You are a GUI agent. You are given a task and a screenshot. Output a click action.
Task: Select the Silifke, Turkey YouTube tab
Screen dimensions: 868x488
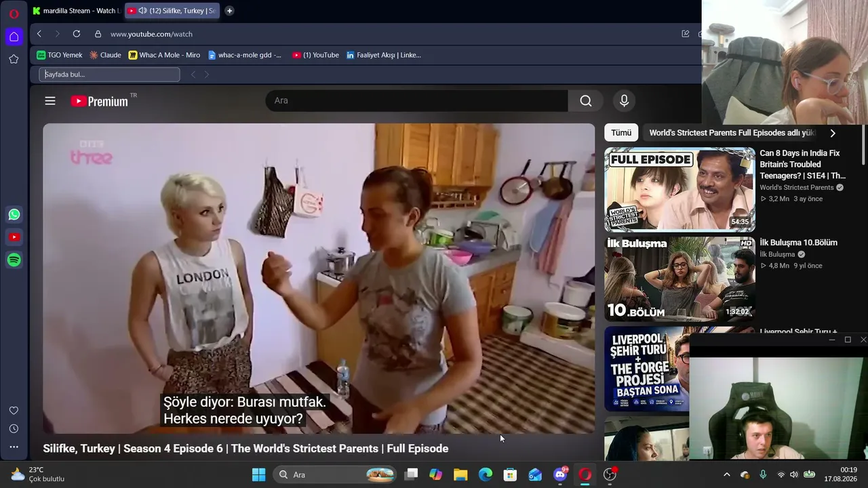[x=172, y=11]
